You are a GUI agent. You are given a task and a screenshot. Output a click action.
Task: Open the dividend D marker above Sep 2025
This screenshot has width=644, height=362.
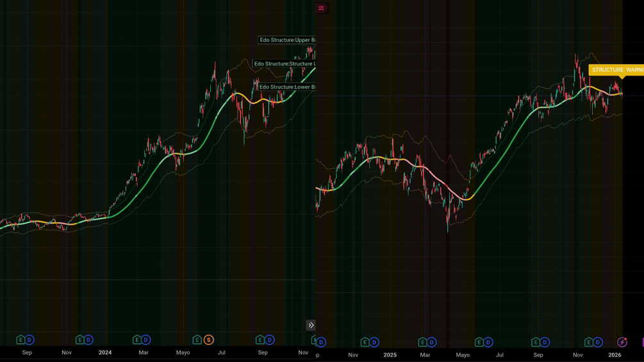(x=545, y=342)
